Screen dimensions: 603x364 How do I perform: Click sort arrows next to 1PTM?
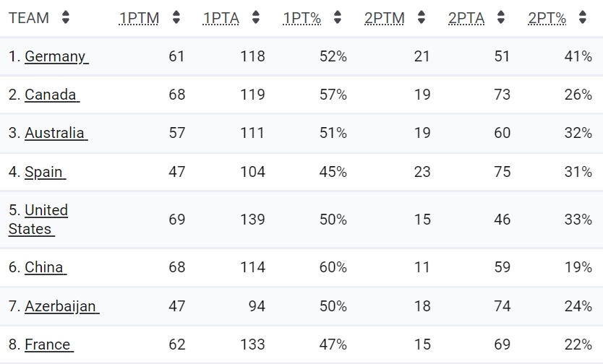[x=176, y=17]
